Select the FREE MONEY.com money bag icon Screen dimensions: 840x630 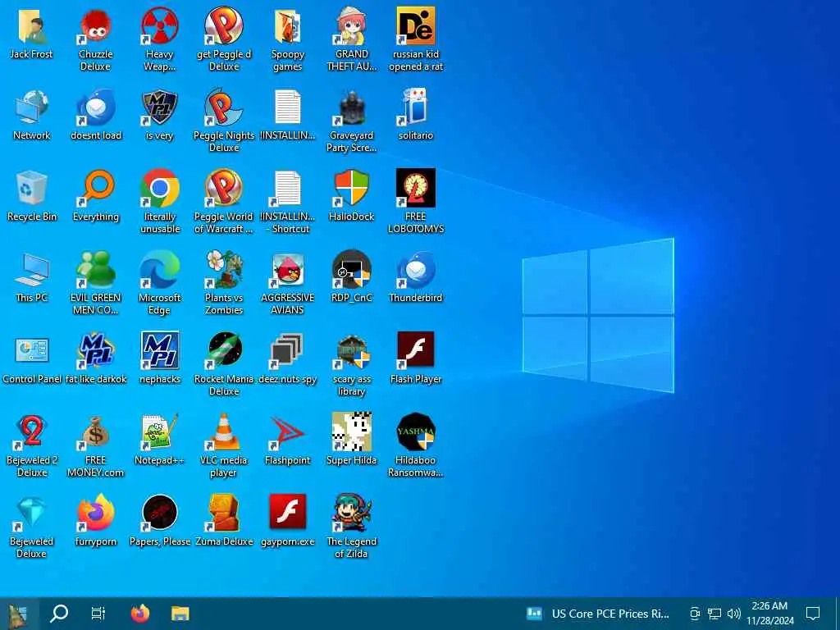point(95,431)
